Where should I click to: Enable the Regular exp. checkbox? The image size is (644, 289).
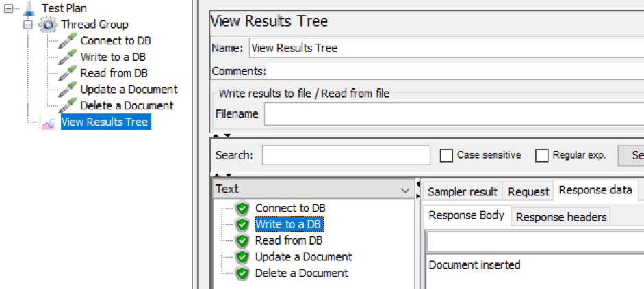[x=542, y=155]
